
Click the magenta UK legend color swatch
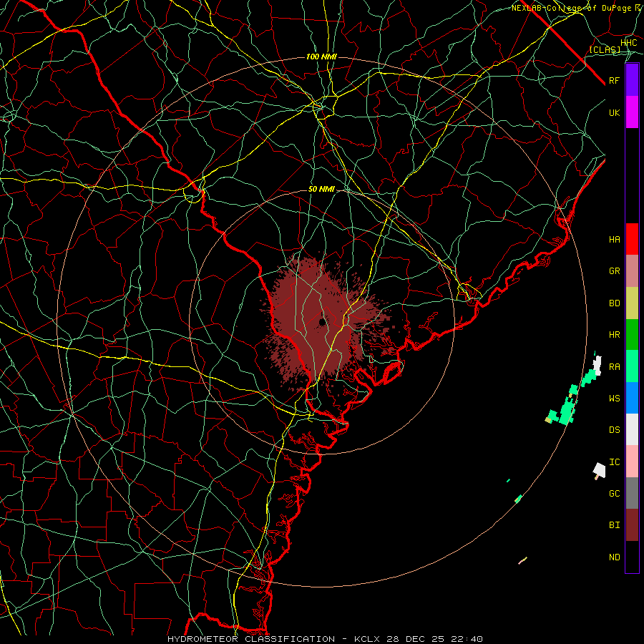tap(632, 112)
